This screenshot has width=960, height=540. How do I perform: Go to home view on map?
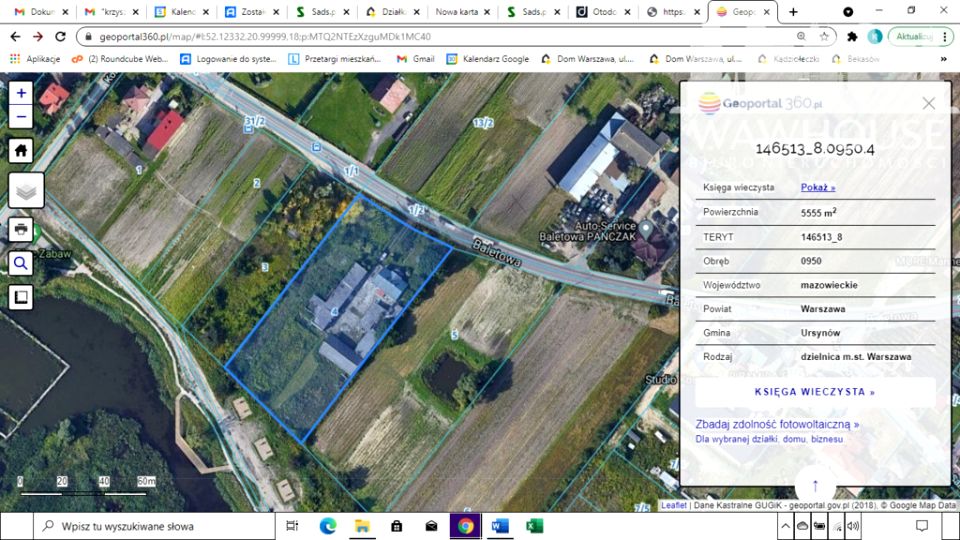pos(21,150)
